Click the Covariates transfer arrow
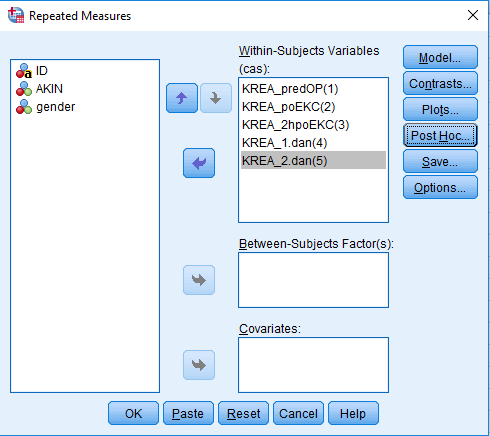 pos(199,365)
